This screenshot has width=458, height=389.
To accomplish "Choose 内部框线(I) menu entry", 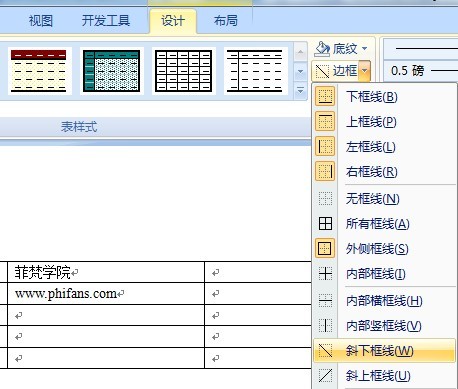I will [x=385, y=274].
